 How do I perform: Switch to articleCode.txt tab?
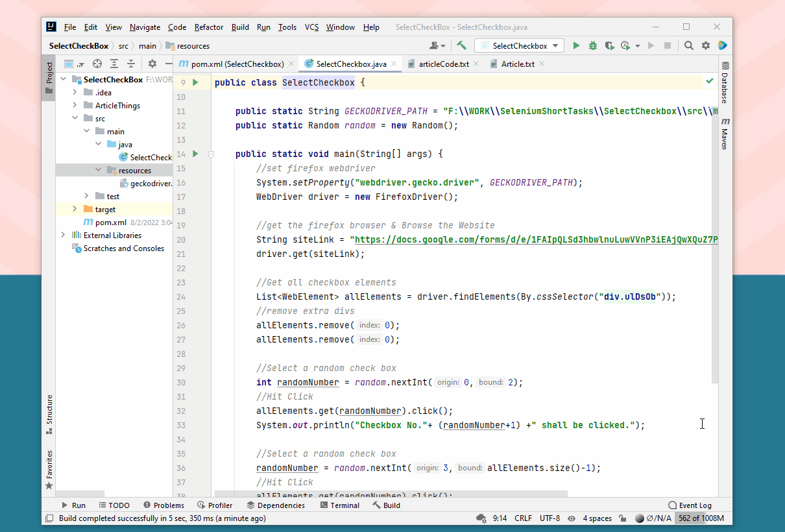pyautogui.click(x=443, y=64)
